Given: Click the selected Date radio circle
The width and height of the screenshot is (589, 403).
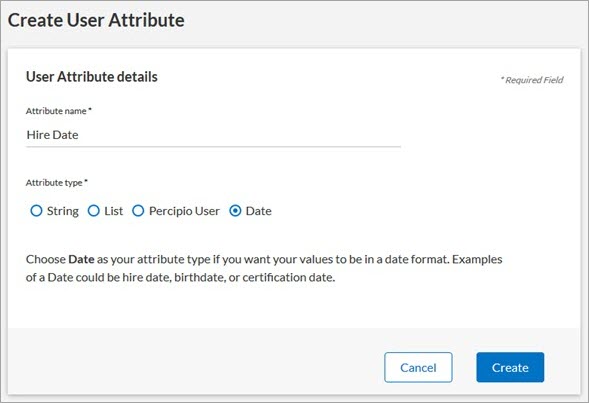Looking at the screenshot, I should click(235, 211).
